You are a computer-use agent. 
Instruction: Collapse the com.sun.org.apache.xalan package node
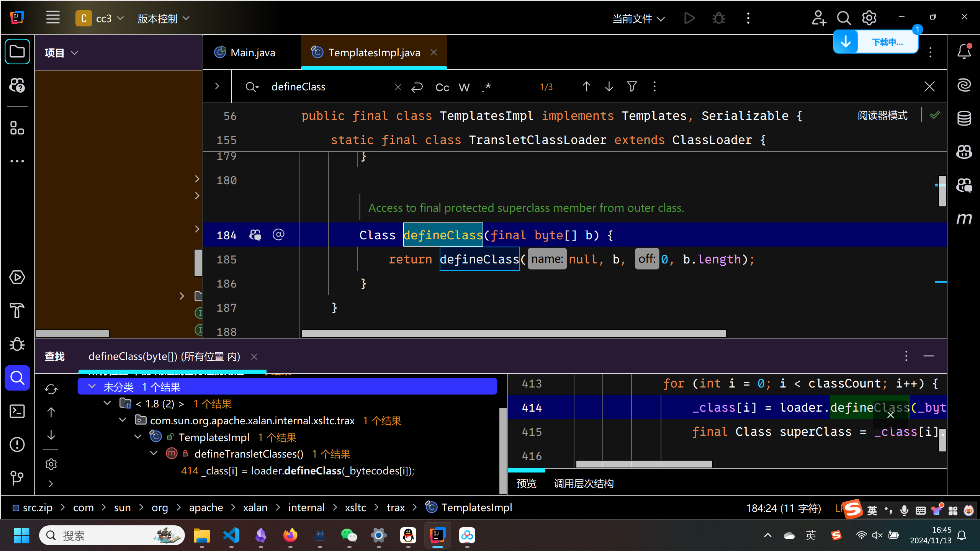pos(123,420)
